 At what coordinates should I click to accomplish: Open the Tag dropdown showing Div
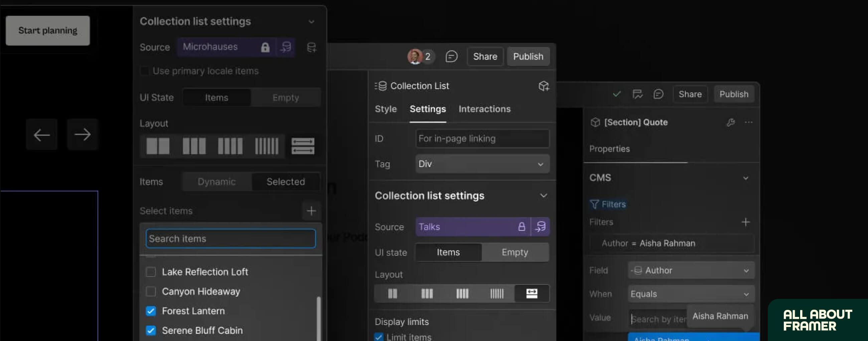482,164
